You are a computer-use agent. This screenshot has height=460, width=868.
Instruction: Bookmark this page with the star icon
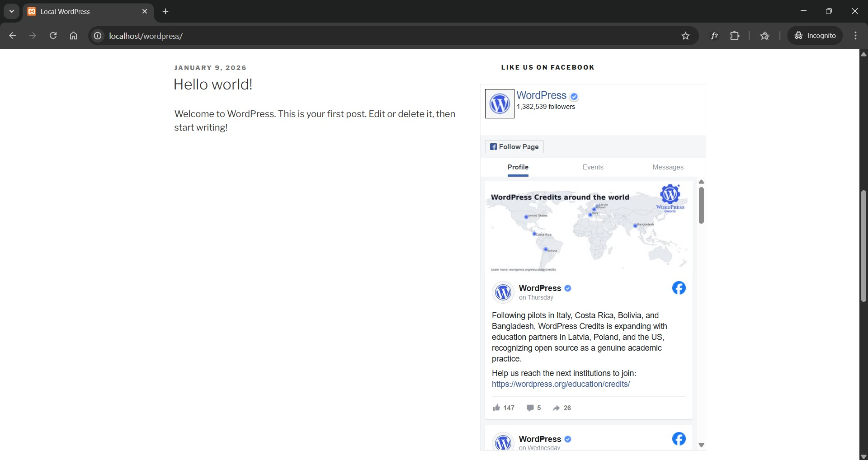tap(685, 36)
